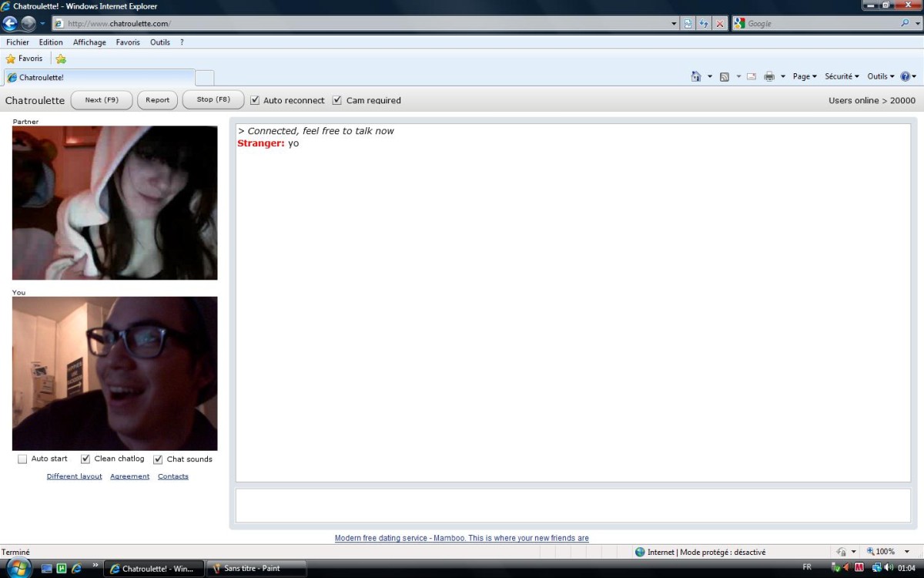924x578 pixels.
Task: Click the security lock icon in status bar
Action: tap(841, 552)
